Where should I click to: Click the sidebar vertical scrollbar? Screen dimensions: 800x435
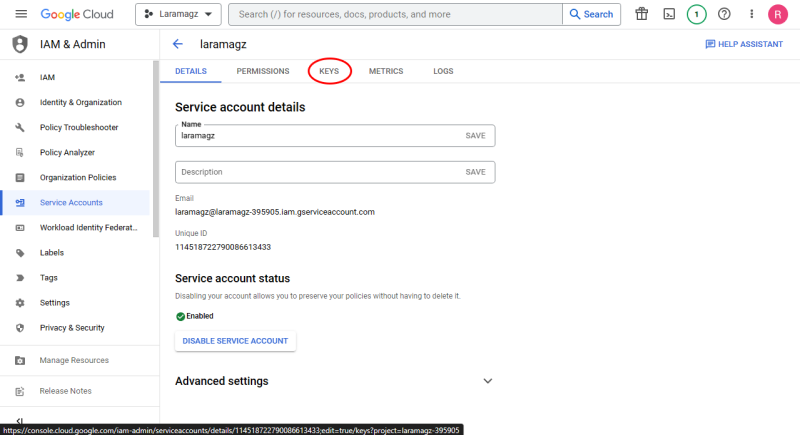[156, 149]
